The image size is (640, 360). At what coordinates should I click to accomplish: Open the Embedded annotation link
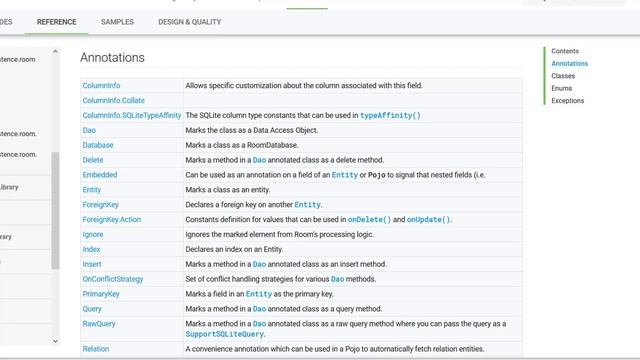coord(100,175)
